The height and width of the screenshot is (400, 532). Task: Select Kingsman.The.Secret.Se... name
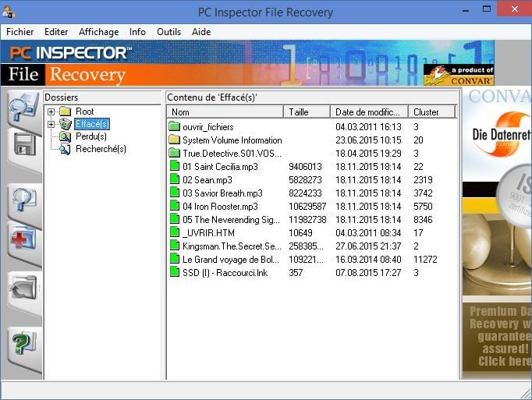pos(232,246)
